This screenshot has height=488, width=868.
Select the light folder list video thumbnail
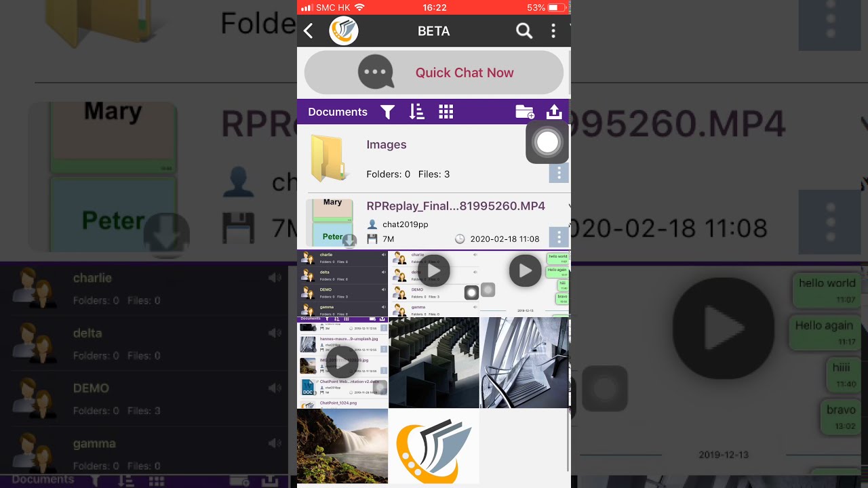[x=434, y=284]
